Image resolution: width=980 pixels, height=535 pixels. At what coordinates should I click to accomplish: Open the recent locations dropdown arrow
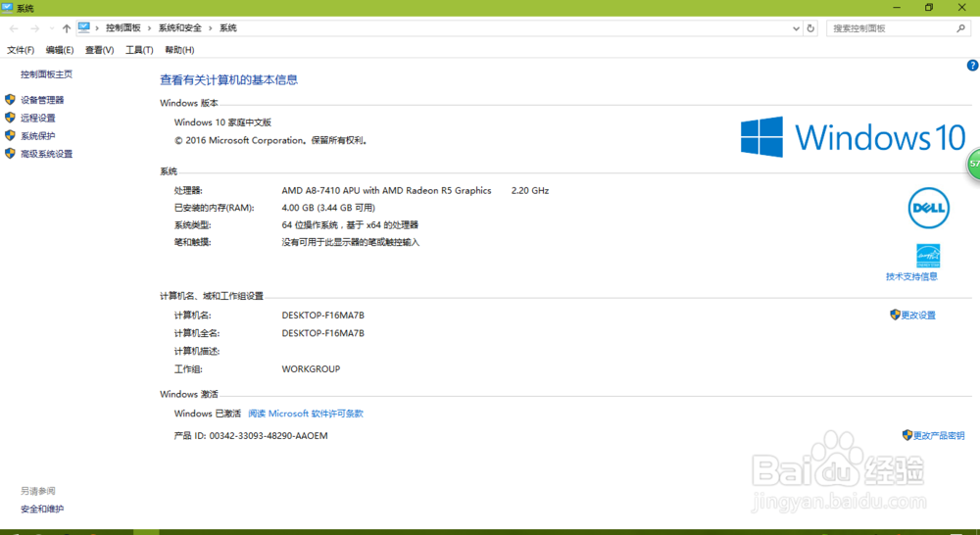[51, 28]
